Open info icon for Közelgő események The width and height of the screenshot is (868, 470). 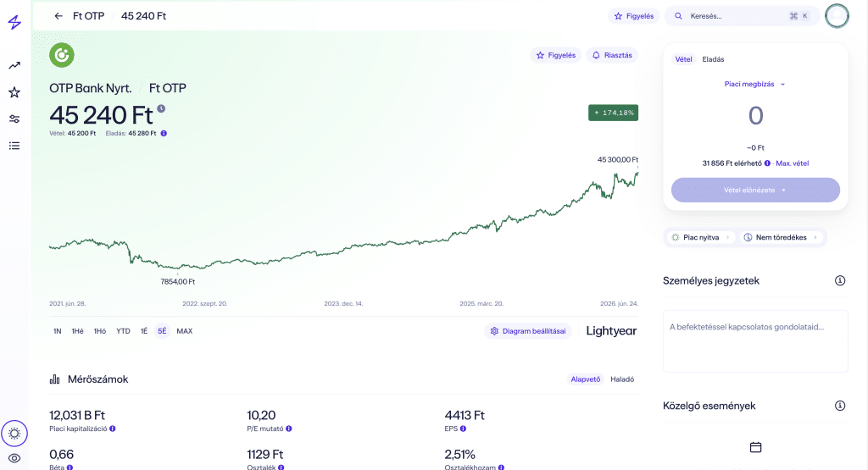tap(840, 406)
